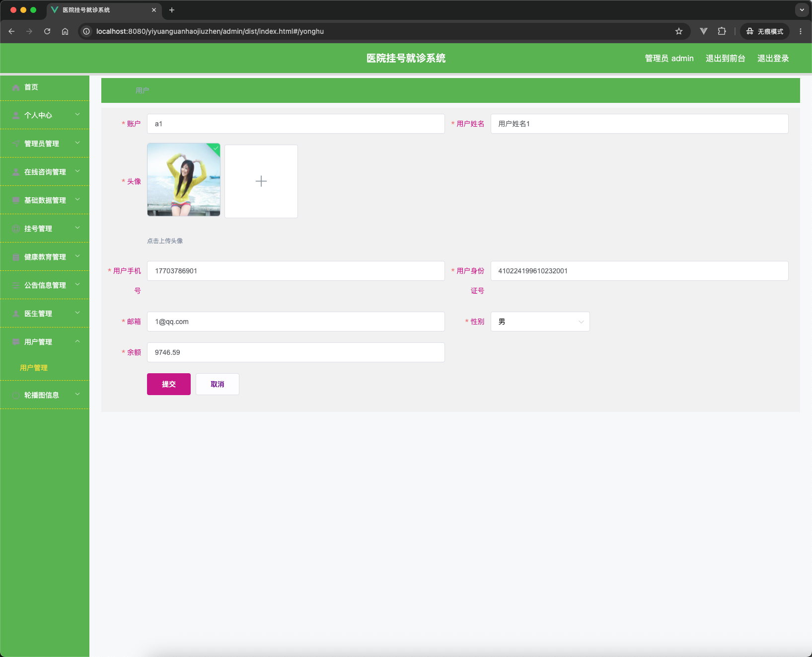Click the 邮箱 input field

click(295, 322)
